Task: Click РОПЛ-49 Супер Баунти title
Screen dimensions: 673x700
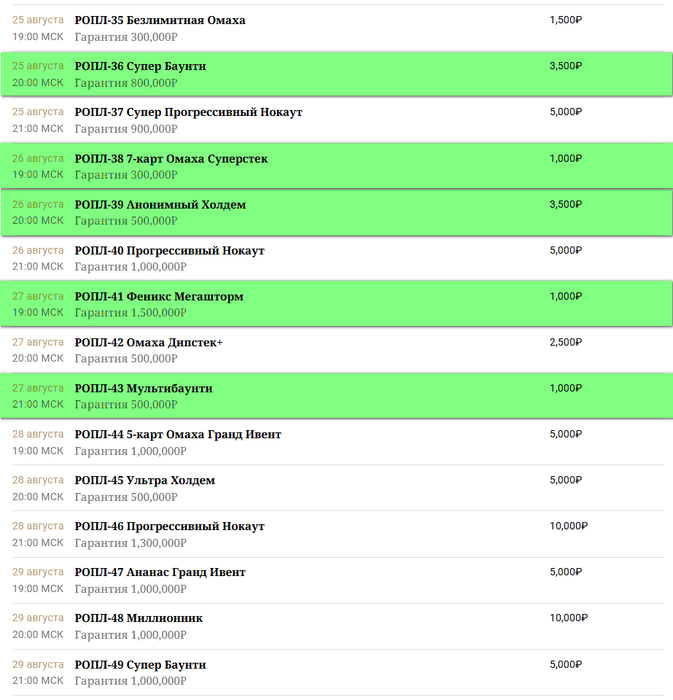Action: (140, 665)
